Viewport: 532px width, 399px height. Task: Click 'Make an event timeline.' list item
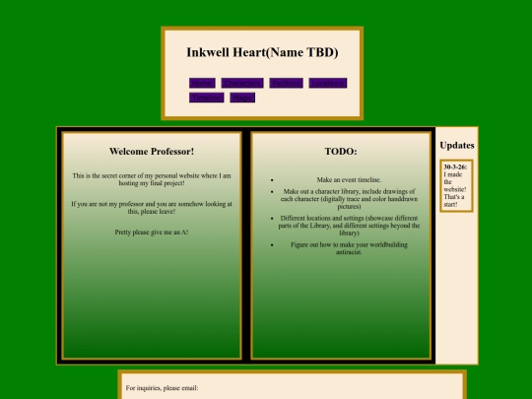[x=349, y=180]
